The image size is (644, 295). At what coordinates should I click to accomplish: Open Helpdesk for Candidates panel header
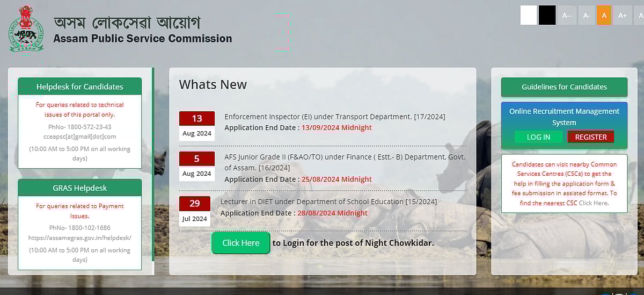pos(79,87)
